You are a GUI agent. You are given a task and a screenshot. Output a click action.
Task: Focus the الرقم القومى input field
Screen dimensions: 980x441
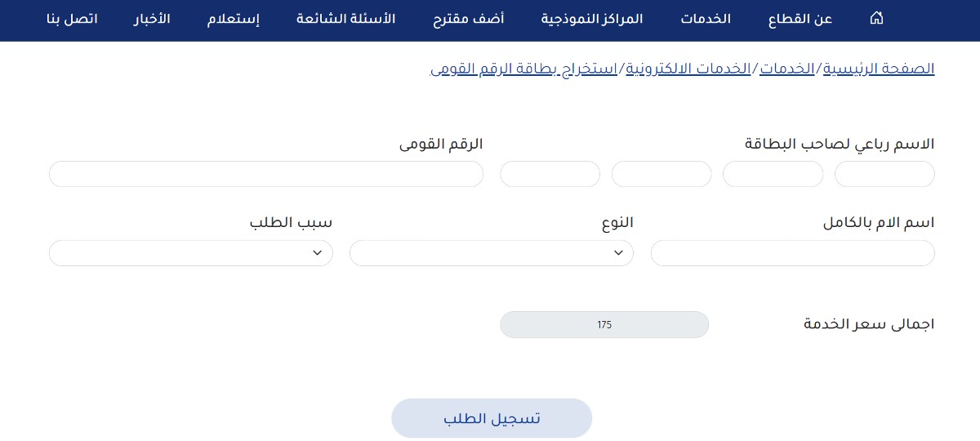(x=266, y=174)
